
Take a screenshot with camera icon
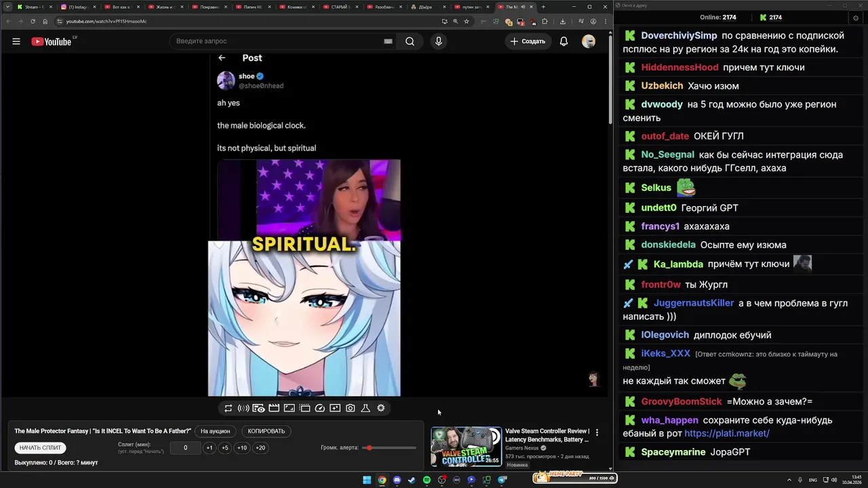click(x=350, y=408)
